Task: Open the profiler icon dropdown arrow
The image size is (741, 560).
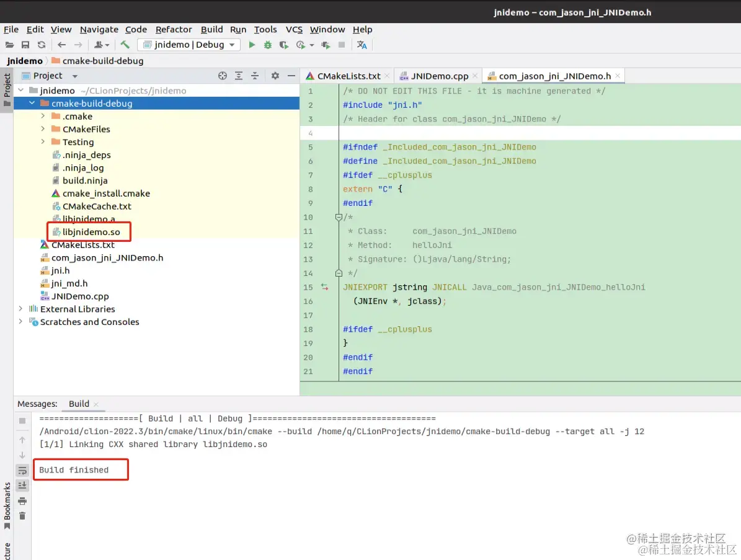Action: pos(312,45)
